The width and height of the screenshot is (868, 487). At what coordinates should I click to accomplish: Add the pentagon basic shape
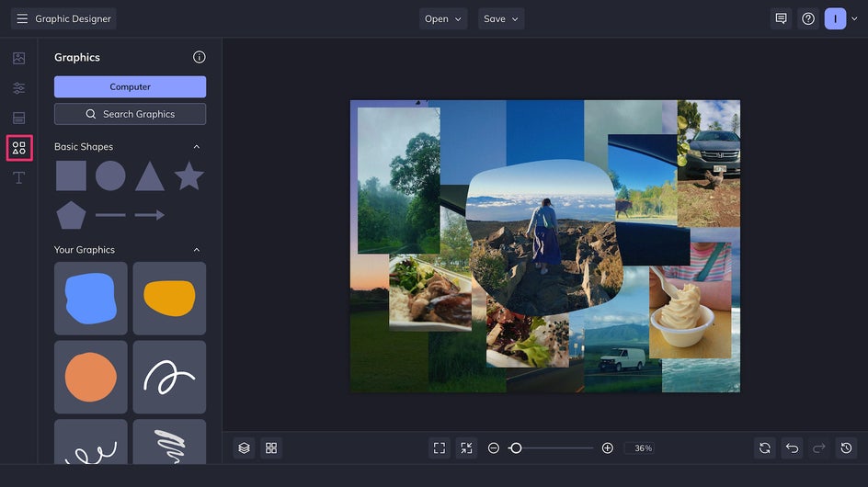(71, 215)
